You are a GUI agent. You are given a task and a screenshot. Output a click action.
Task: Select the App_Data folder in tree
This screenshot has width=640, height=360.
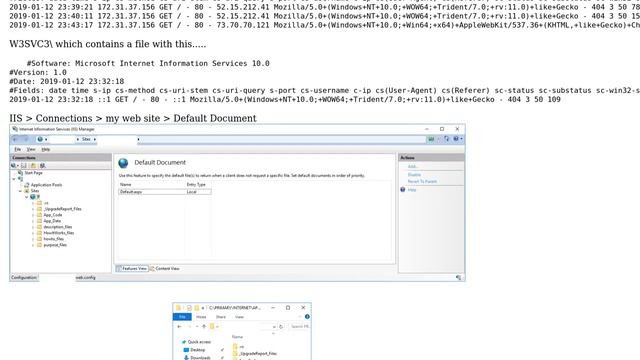click(x=52, y=221)
